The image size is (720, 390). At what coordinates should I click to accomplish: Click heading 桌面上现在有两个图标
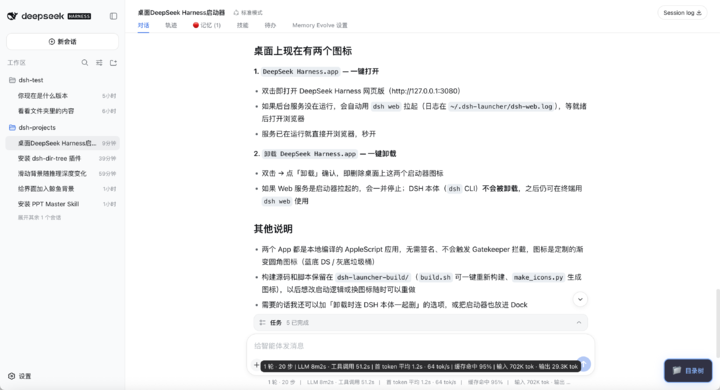click(303, 51)
